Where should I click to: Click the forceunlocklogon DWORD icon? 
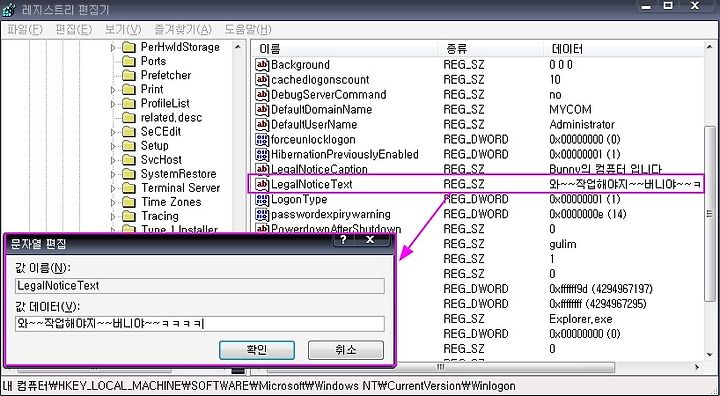(262, 140)
